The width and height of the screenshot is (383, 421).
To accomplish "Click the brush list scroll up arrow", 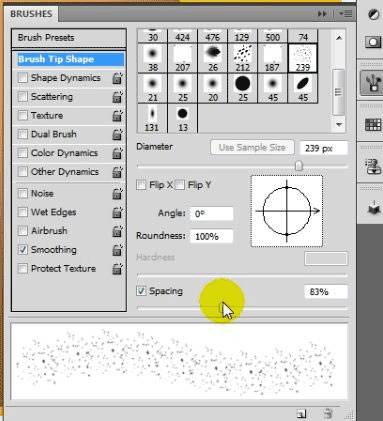I will click(339, 38).
